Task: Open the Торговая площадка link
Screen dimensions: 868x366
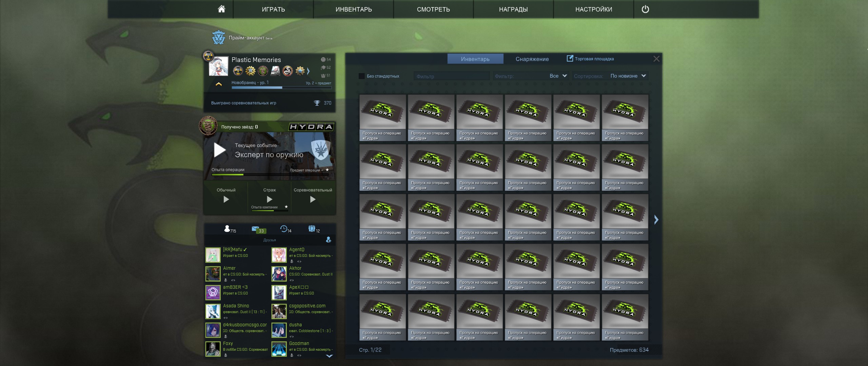Action: (x=594, y=59)
